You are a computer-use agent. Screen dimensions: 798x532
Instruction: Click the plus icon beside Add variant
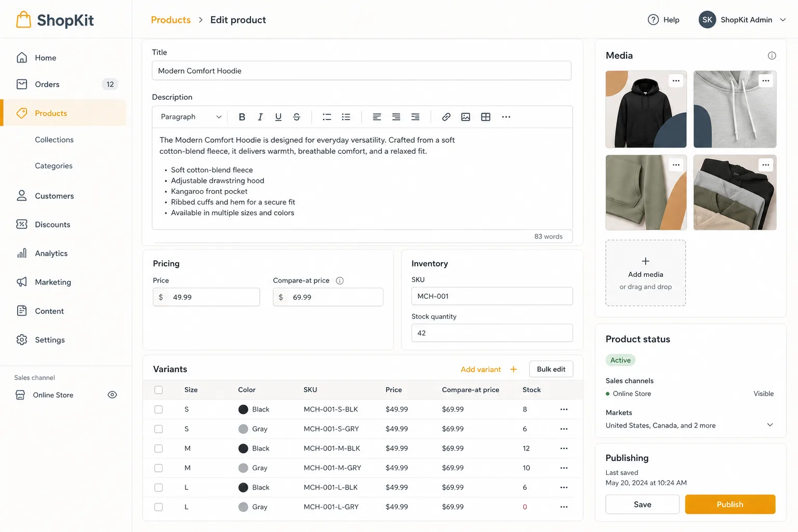pos(513,369)
